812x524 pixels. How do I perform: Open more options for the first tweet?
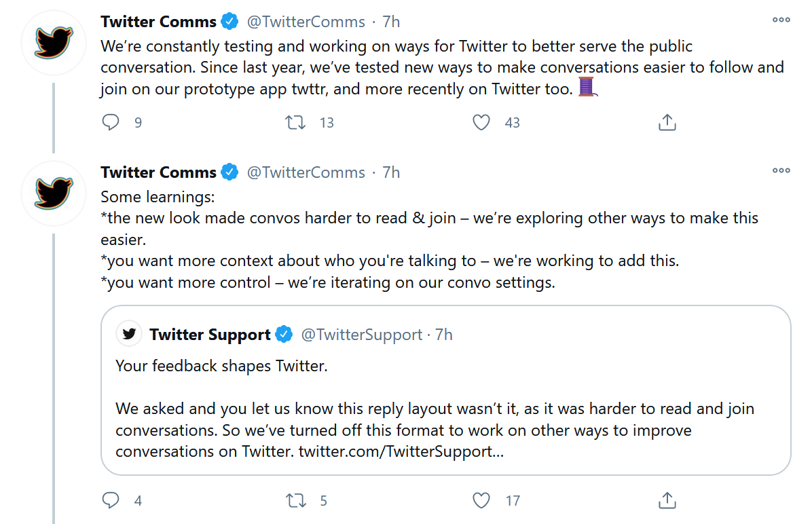(x=781, y=20)
